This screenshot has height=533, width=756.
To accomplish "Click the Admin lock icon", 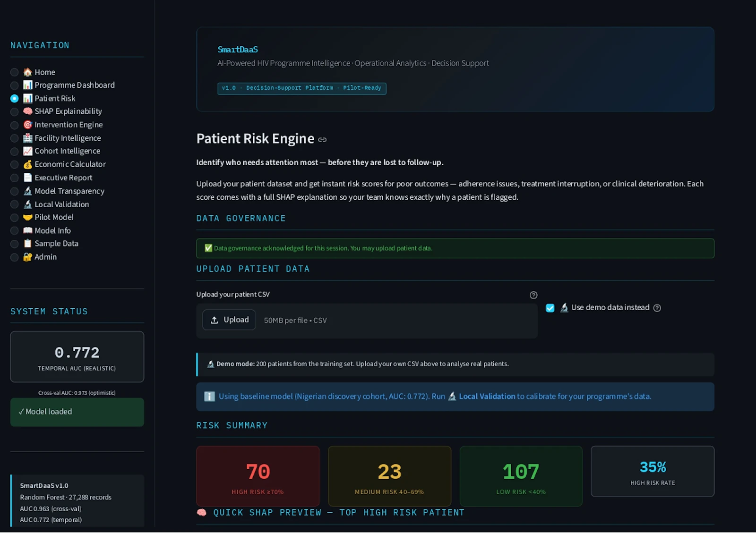I will pyautogui.click(x=28, y=257).
